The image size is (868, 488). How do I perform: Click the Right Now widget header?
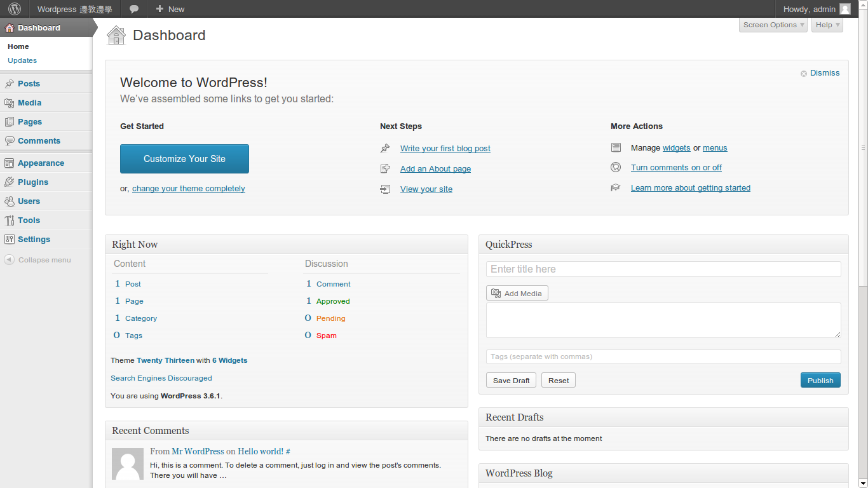coord(287,245)
